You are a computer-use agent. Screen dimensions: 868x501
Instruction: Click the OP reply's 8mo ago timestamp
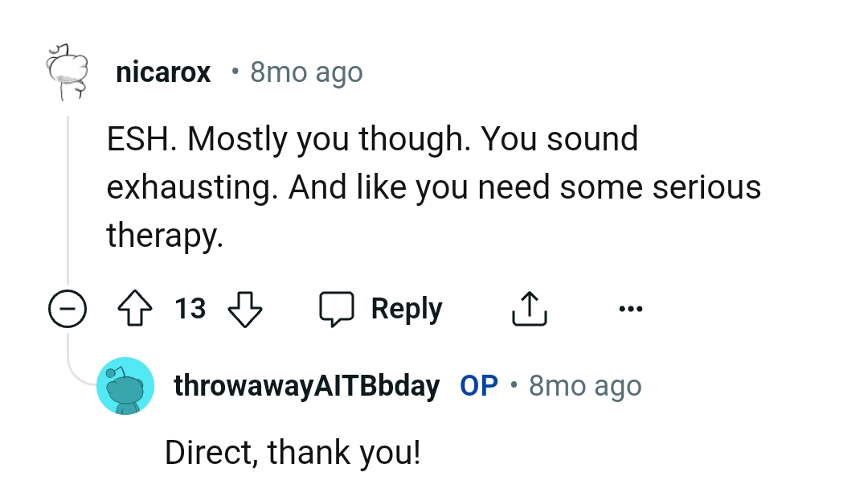click(x=585, y=386)
